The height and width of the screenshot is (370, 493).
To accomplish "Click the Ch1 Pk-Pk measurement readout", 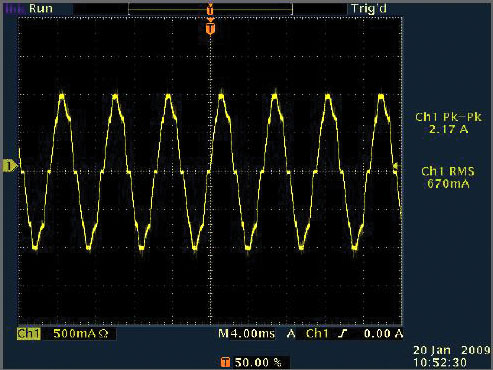I will pos(448,123).
